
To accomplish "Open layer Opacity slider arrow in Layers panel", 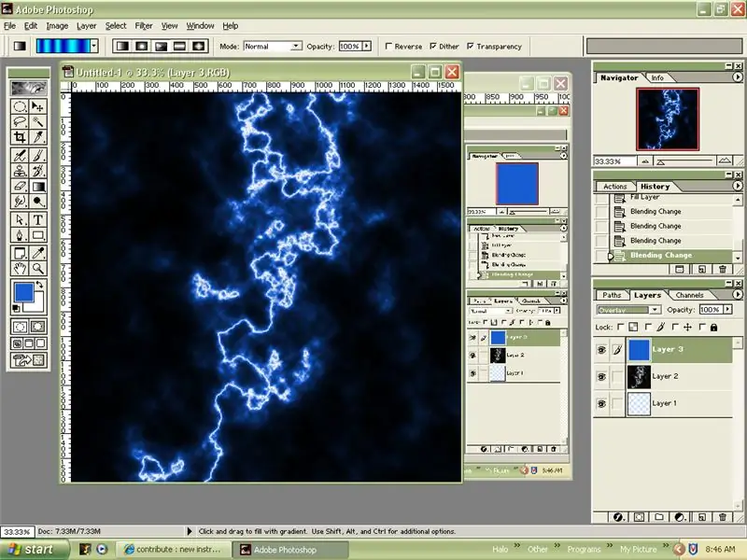I will tap(727, 310).
